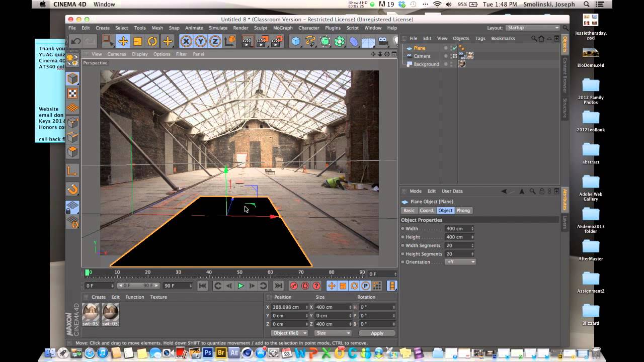Open the spline pen tool group

tap(311, 41)
